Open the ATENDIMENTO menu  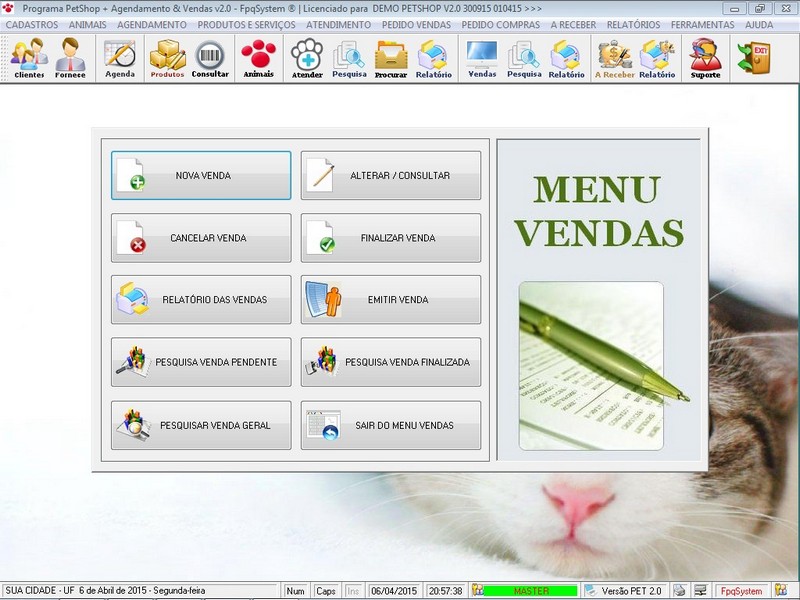click(339, 24)
